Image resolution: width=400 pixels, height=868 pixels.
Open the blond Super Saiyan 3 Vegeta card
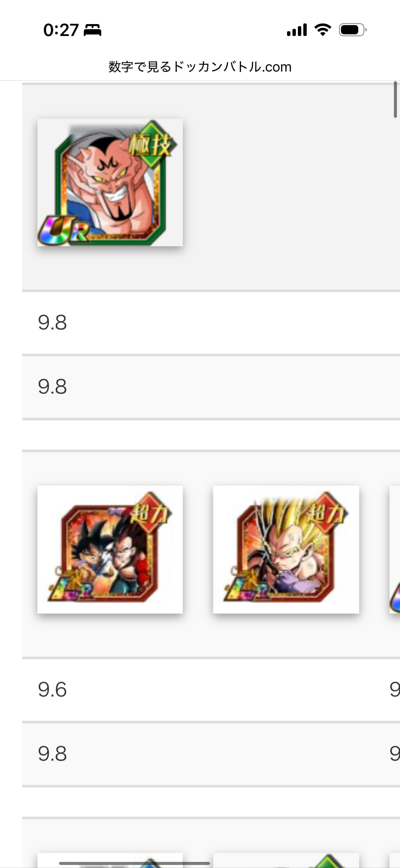pos(286,549)
